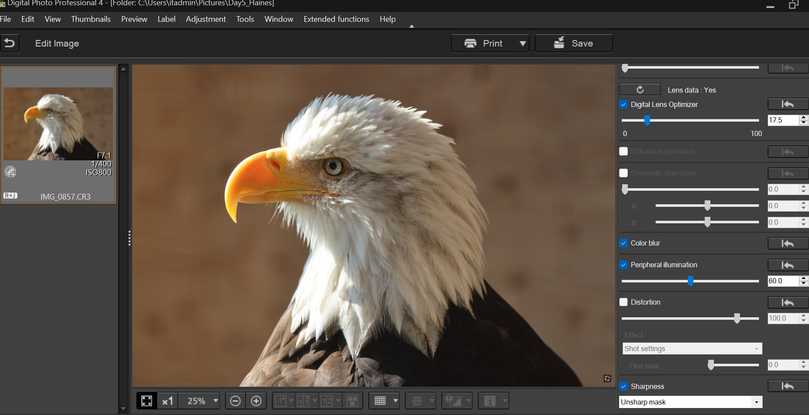Zoom out with the minus magnifier button

(235, 400)
